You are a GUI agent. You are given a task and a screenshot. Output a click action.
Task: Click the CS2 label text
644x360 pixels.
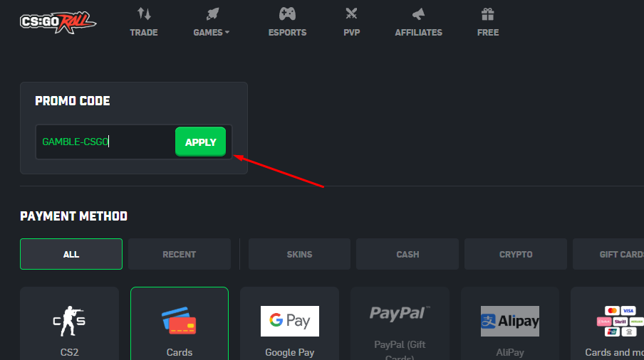point(69,352)
